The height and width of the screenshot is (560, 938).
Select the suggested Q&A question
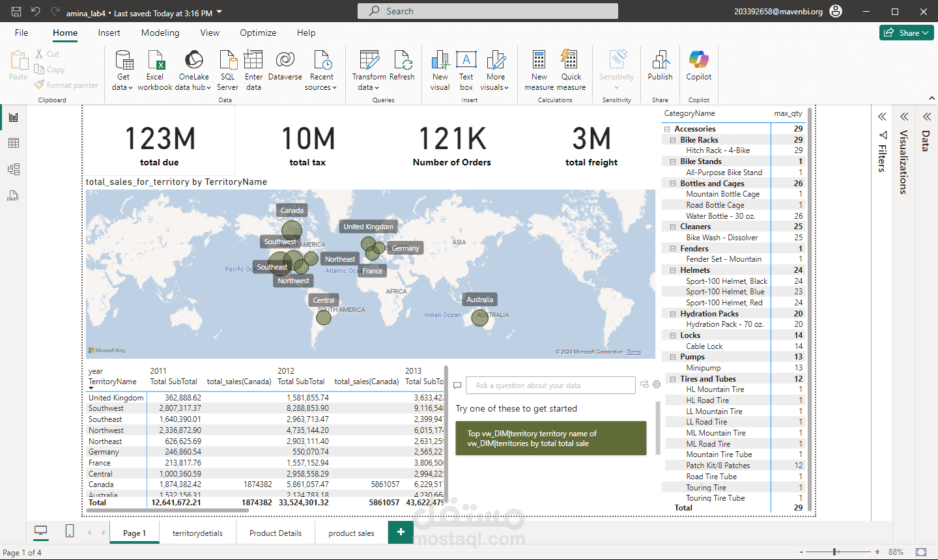click(x=551, y=438)
